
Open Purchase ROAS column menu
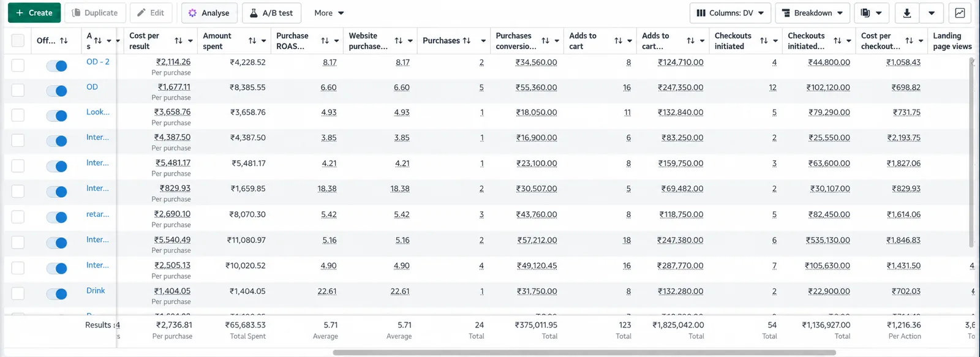click(x=337, y=41)
